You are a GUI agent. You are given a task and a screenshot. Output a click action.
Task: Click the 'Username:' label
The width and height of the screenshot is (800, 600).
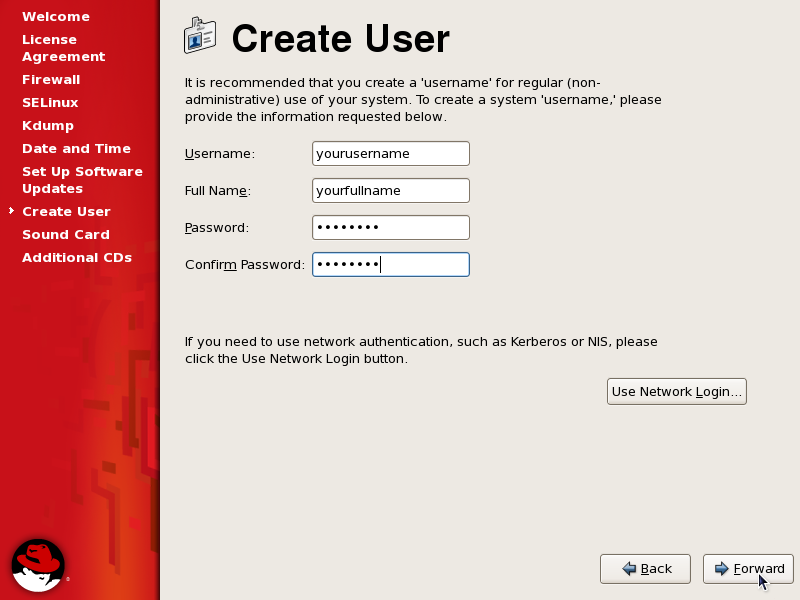[219, 154]
